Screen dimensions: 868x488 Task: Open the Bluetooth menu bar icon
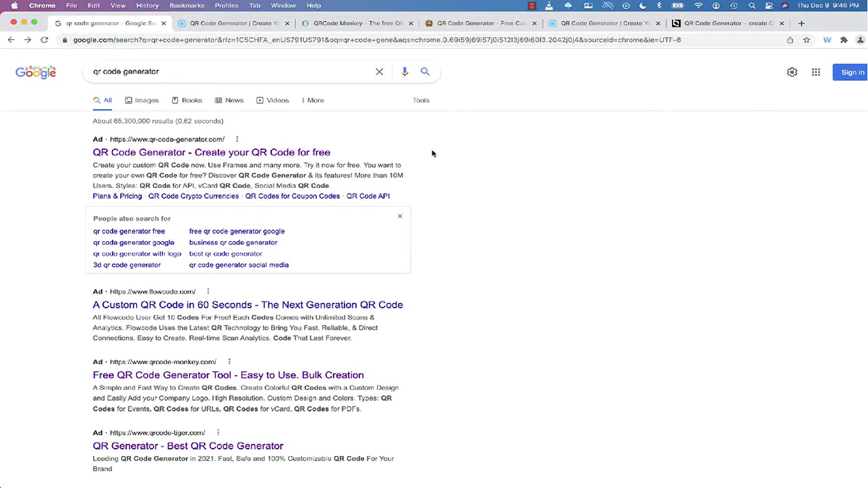click(x=659, y=5)
